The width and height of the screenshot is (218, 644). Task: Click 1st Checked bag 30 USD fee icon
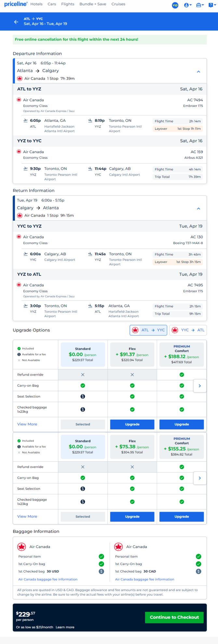click(102, 572)
